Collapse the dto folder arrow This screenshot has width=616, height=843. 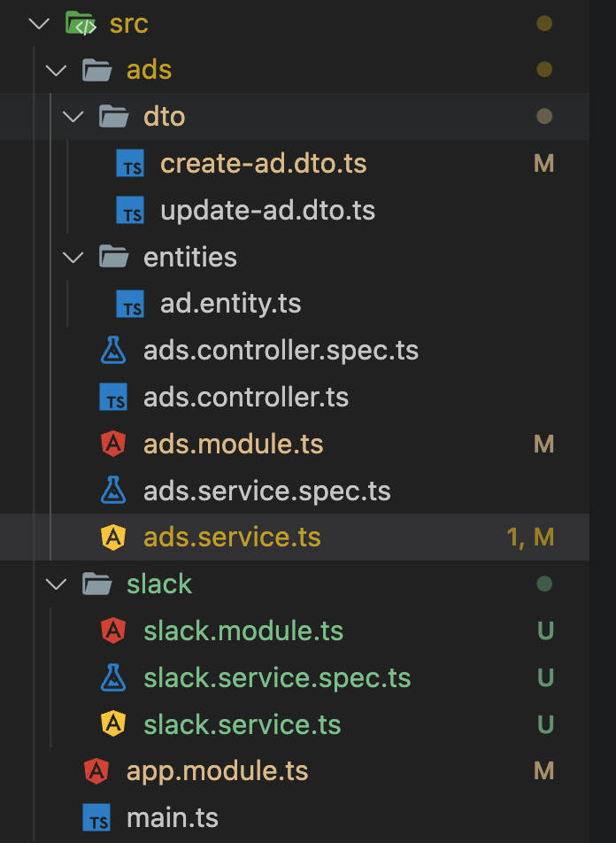coord(74,117)
